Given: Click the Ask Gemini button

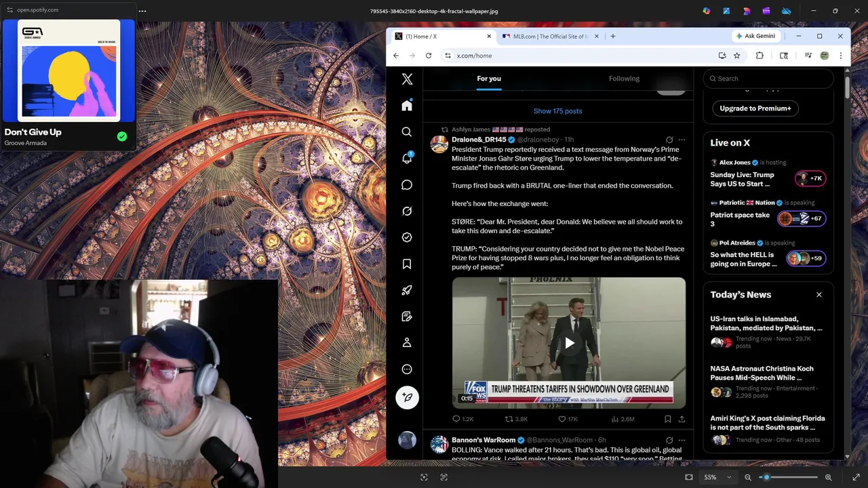Looking at the screenshot, I should (x=755, y=36).
